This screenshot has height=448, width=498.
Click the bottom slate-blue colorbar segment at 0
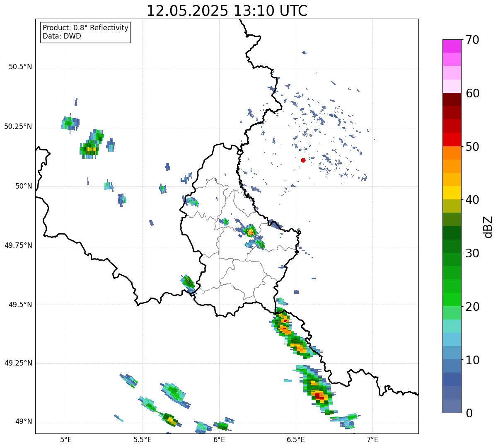pos(452,406)
